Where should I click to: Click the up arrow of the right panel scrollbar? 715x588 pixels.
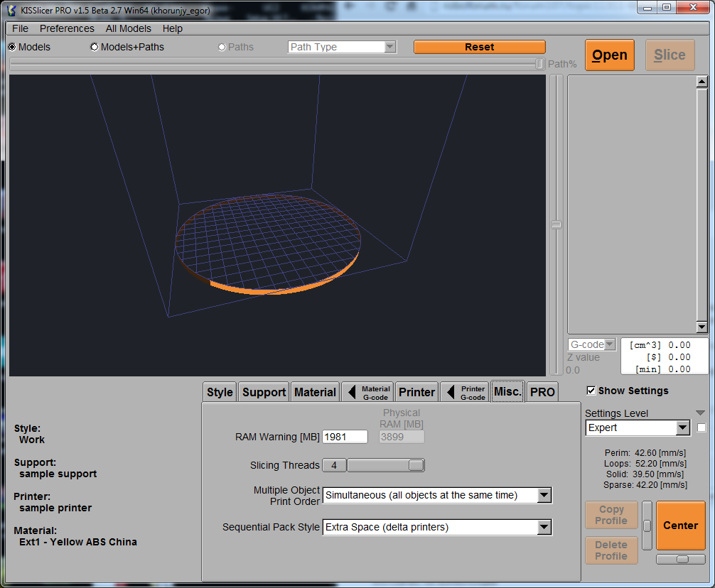(x=701, y=81)
